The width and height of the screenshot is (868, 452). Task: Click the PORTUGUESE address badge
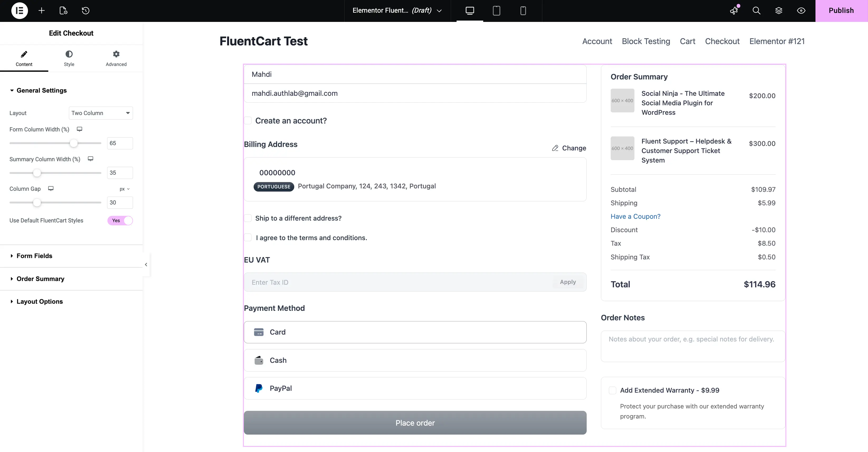[x=274, y=187]
